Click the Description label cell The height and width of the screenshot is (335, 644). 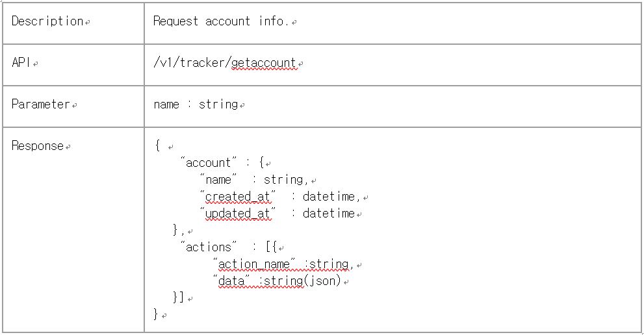47,21
